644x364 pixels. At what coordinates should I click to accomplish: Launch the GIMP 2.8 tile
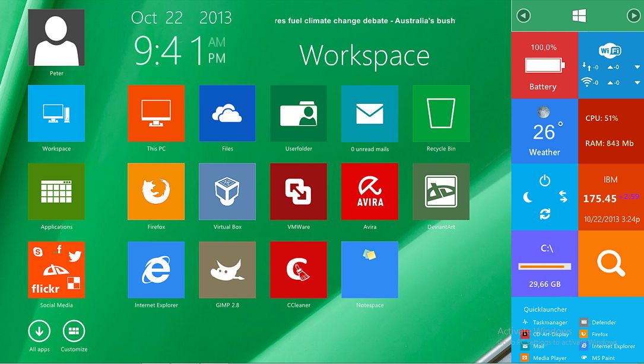point(227,270)
